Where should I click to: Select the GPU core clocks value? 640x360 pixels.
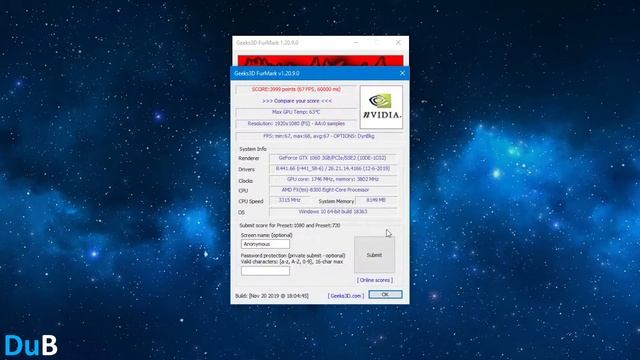click(333, 179)
